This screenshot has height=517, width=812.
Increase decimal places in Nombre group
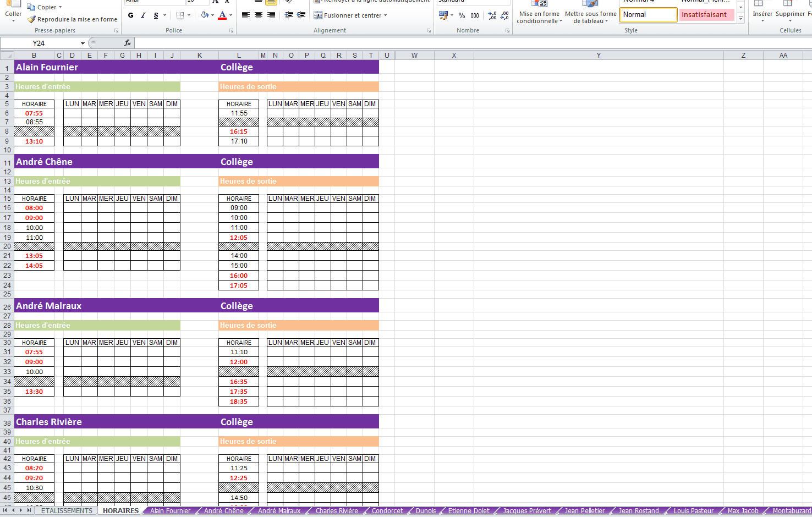tap(492, 15)
